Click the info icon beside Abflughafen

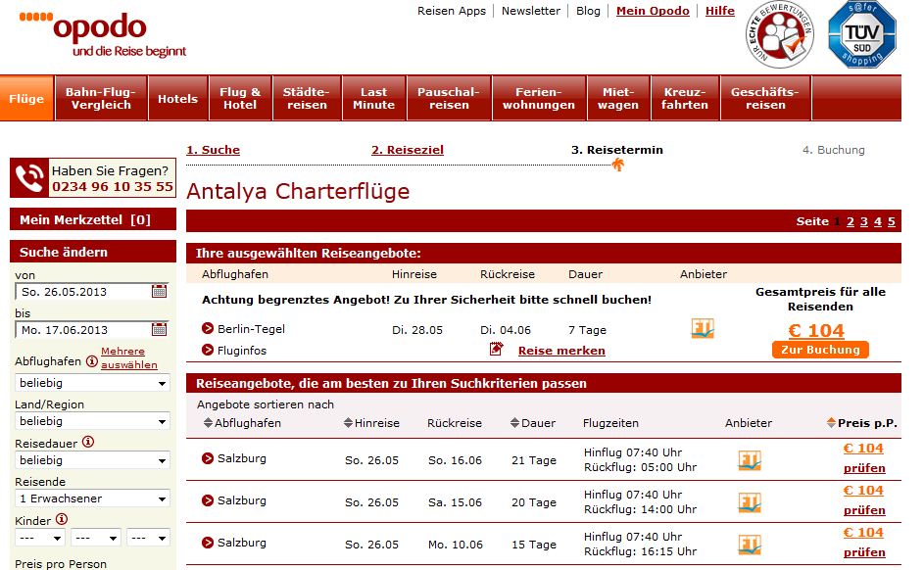coord(92,361)
